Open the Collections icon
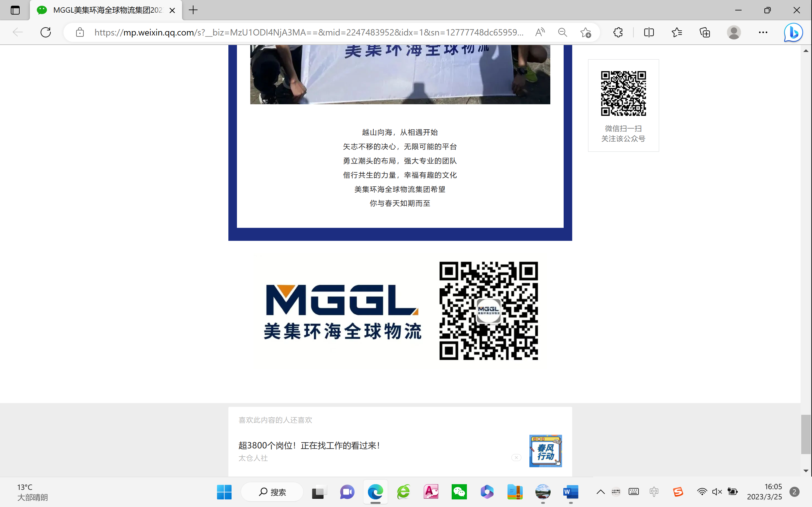This screenshot has height=507, width=812. (x=704, y=32)
